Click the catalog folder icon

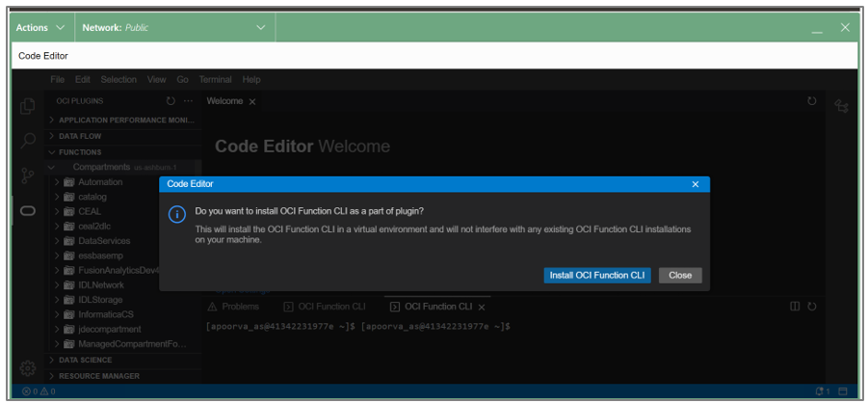point(69,197)
